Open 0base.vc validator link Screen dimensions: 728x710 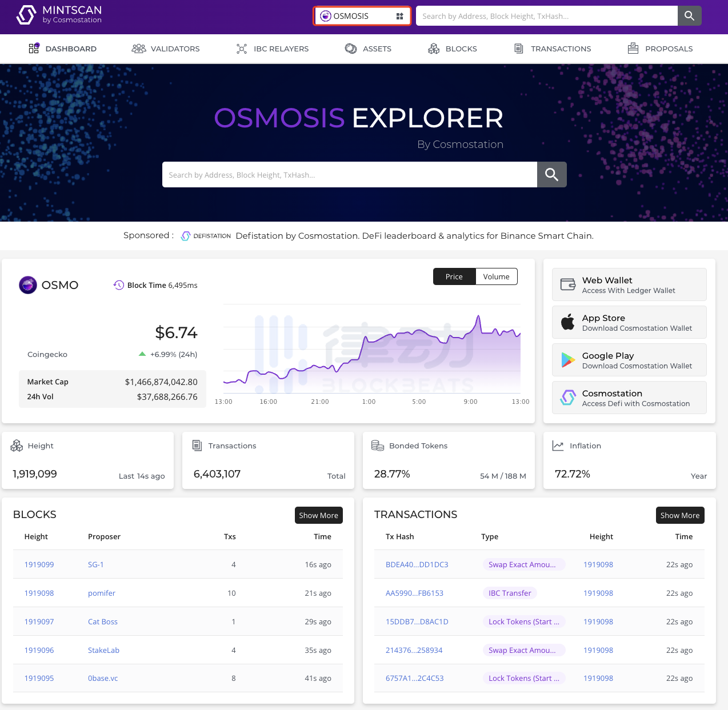[103, 678]
